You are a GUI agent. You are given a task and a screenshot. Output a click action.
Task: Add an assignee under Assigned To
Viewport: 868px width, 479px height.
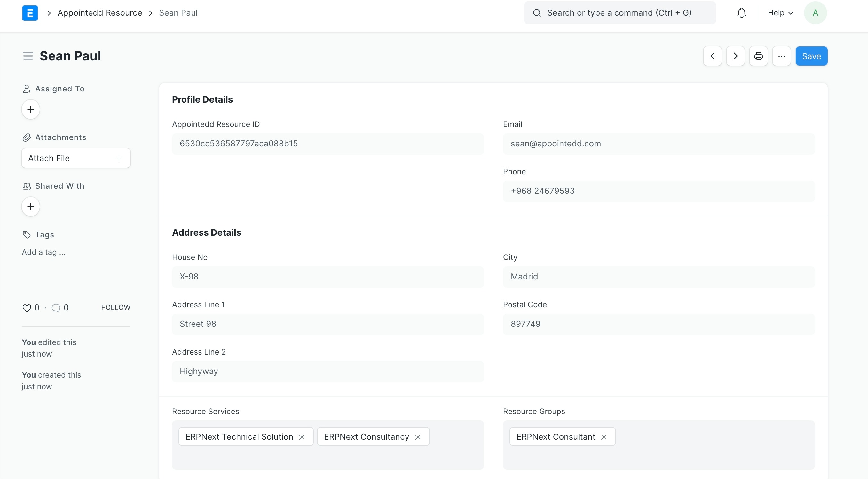(x=31, y=109)
